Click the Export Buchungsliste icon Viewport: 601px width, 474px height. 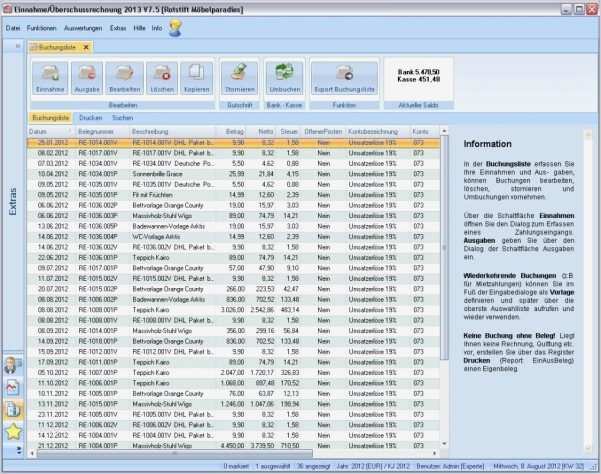coord(343,76)
